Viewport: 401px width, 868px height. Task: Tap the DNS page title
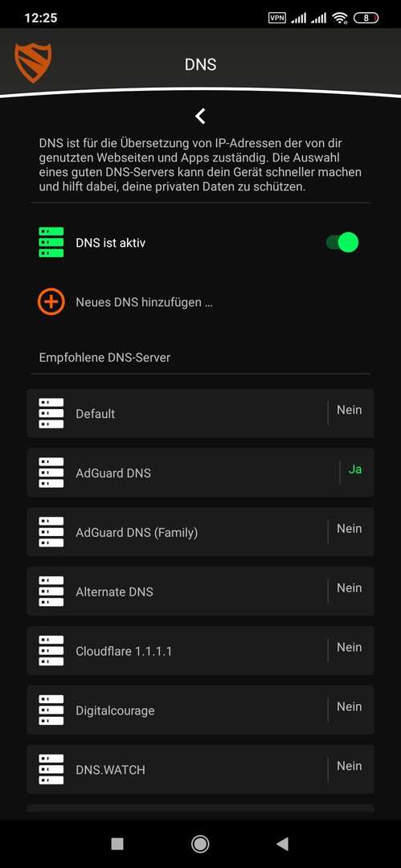[x=201, y=65]
